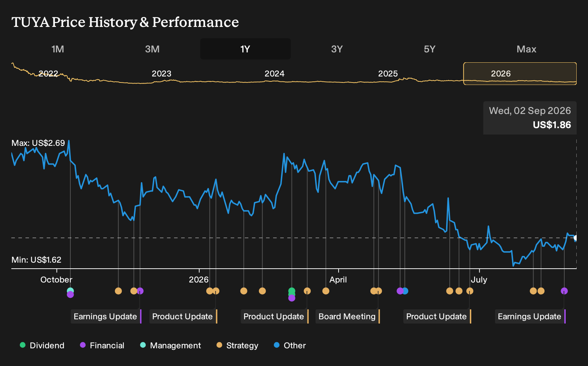
Task: Click the Max: US$2.69 label
Action: pos(38,143)
